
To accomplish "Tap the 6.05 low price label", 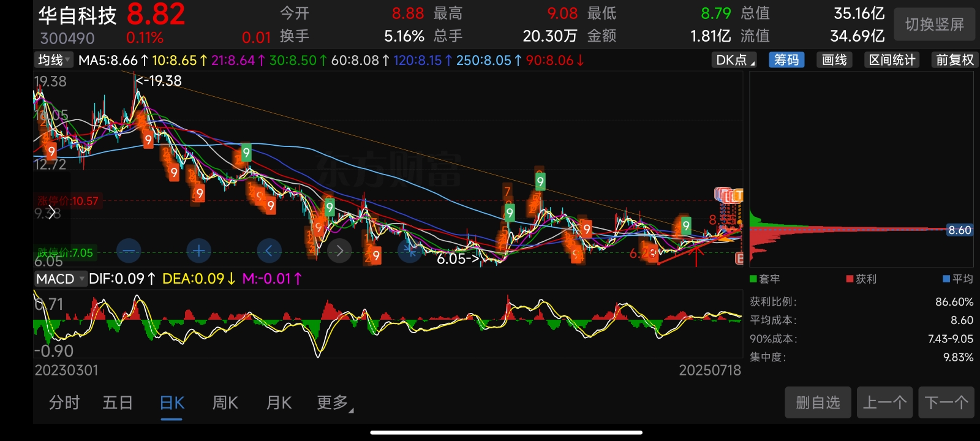I will [458, 258].
